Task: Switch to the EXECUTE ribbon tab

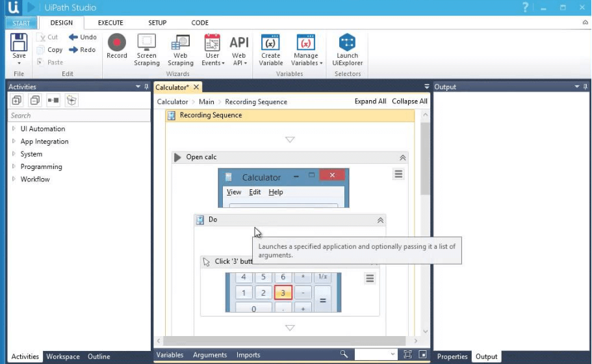Action: (x=110, y=23)
